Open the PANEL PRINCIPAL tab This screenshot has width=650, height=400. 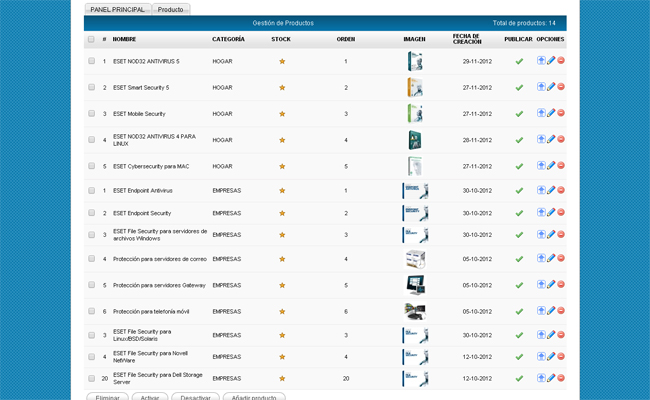tap(118, 9)
